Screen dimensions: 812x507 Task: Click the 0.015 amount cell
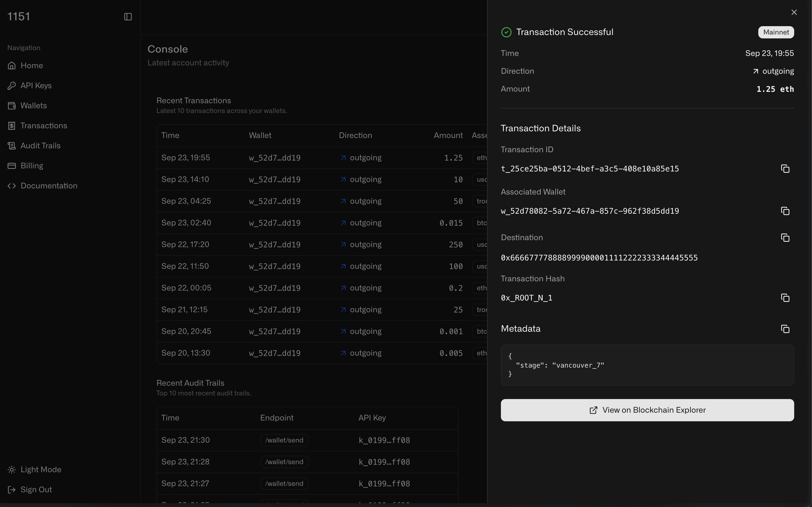tap(451, 223)
